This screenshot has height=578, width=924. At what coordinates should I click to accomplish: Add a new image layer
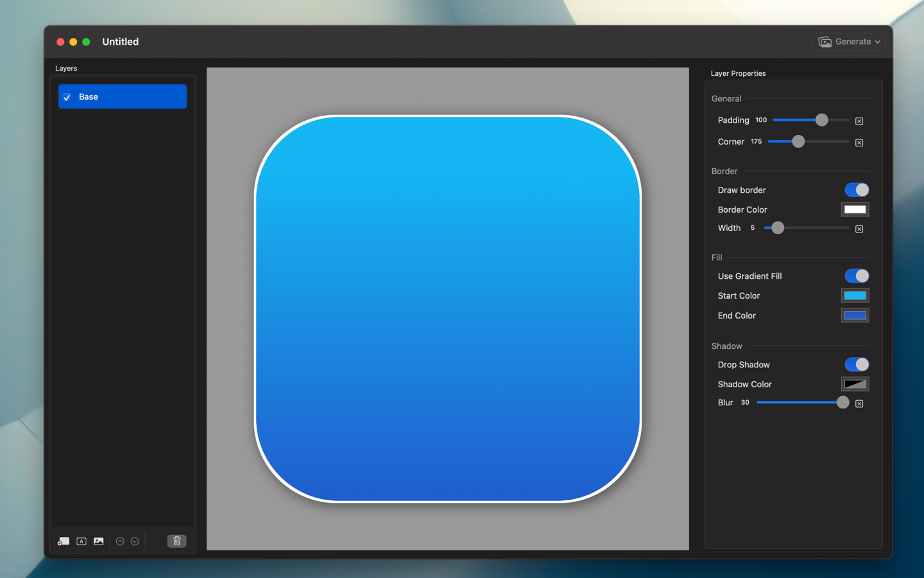click(99, 541)
